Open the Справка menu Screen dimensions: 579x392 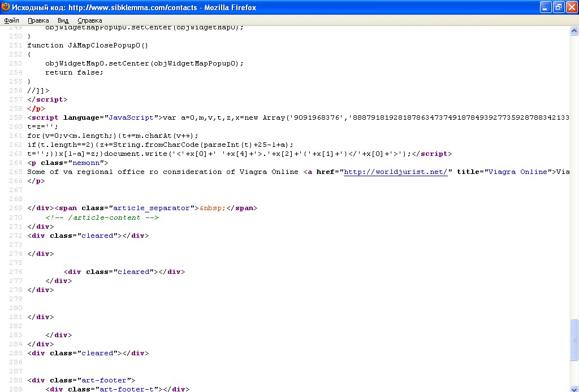90,20
